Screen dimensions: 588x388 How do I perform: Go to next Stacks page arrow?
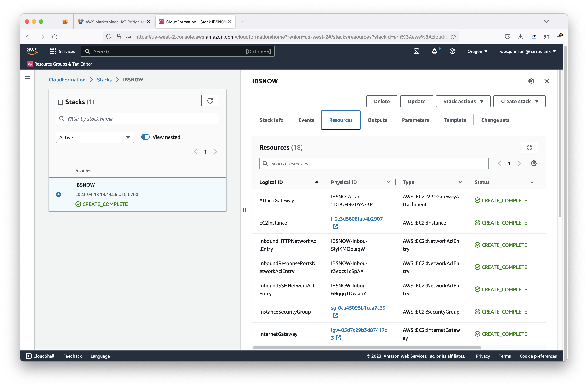click(215, 152)
